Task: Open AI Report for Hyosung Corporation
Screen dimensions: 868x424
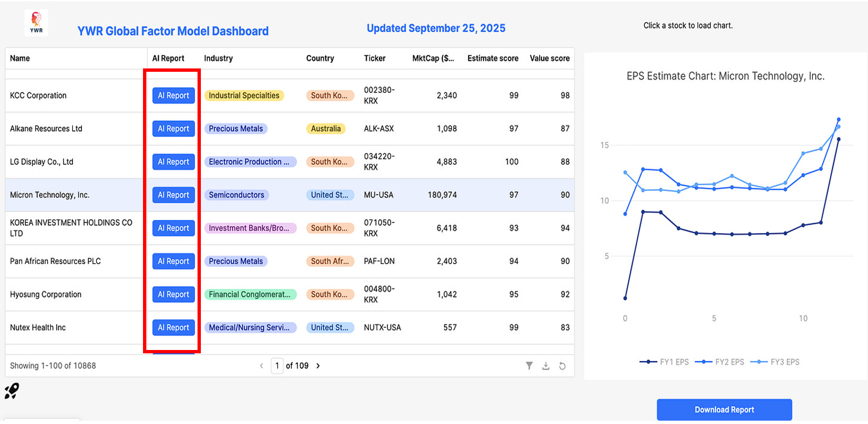Action: [x=174, y=294]
